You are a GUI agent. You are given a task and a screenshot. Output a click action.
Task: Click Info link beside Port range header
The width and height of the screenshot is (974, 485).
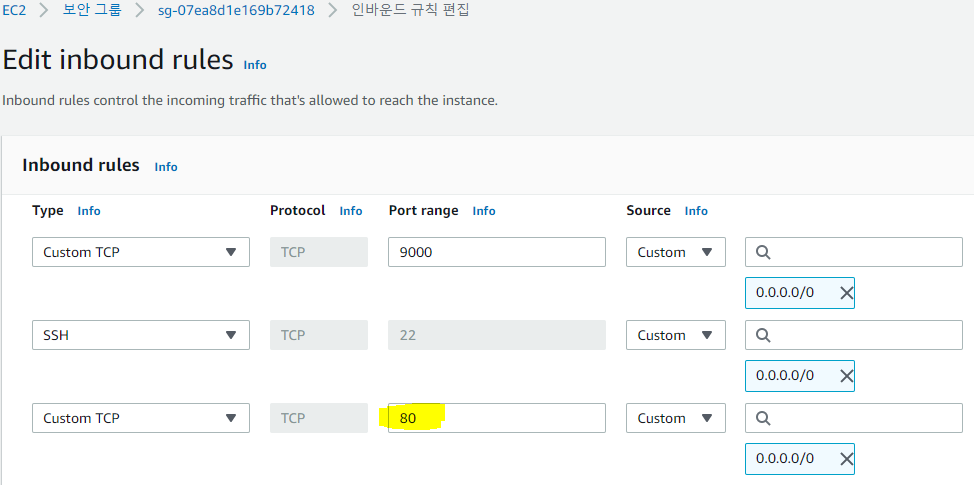484,211
